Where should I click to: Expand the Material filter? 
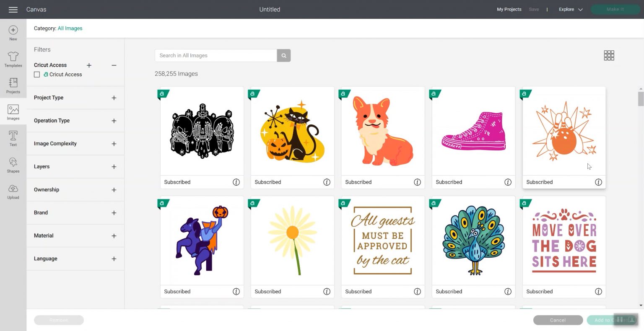tap(114, 236)
